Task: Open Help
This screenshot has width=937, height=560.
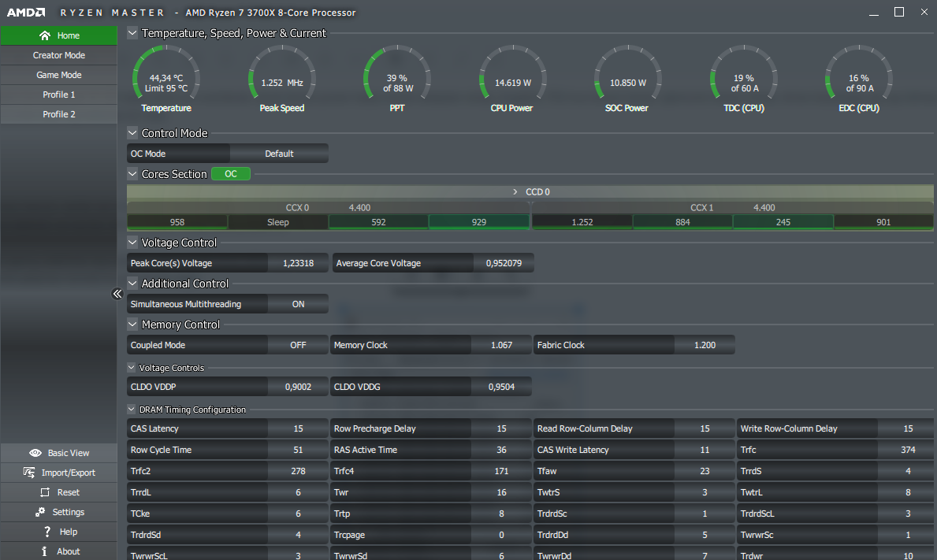Action: click(x=58, y=532)
